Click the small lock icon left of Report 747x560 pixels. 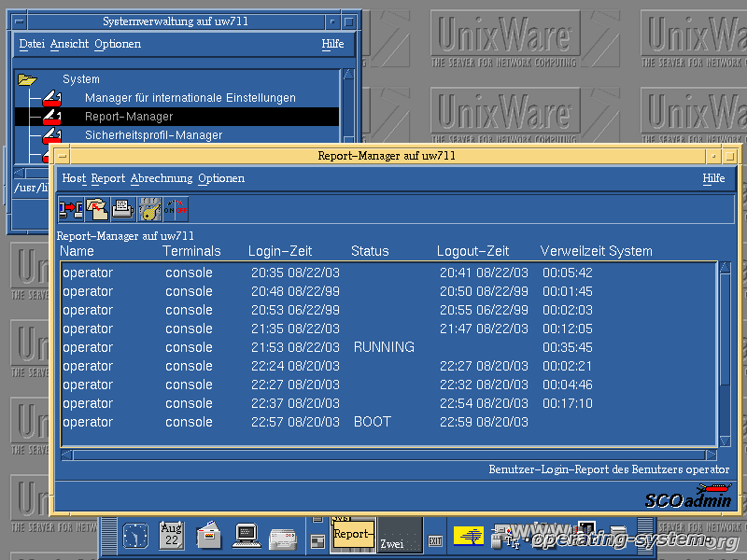317,520
